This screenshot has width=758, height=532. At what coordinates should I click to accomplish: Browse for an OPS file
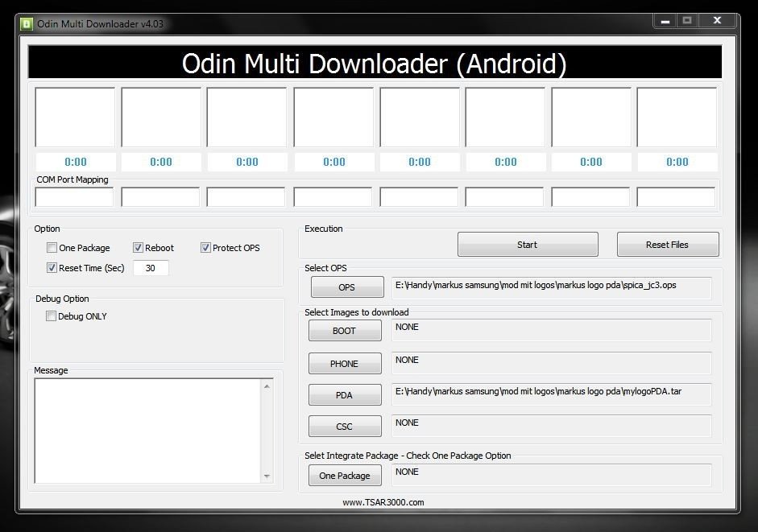[347, 287]
